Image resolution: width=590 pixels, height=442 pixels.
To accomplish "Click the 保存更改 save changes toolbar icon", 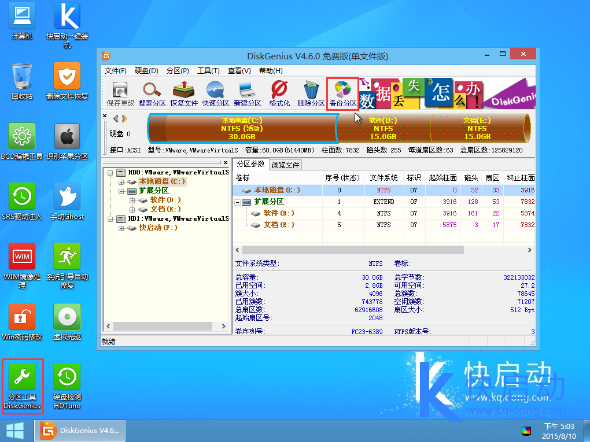I will click(120, 94).
